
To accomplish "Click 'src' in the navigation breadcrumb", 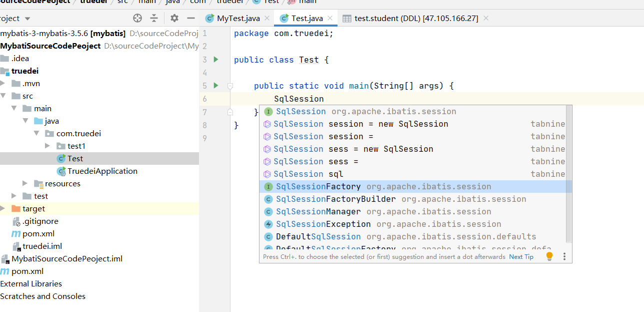I will coord(122,2).
